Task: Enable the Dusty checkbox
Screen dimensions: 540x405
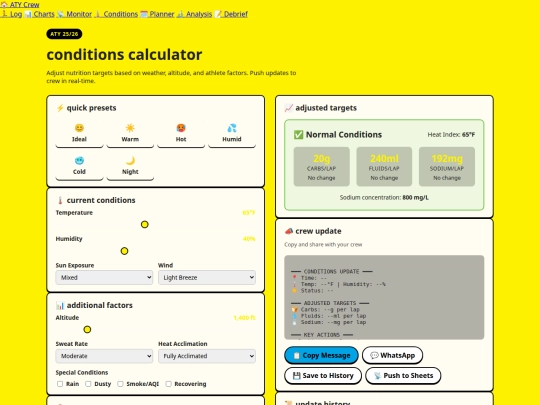Action: 88,384
